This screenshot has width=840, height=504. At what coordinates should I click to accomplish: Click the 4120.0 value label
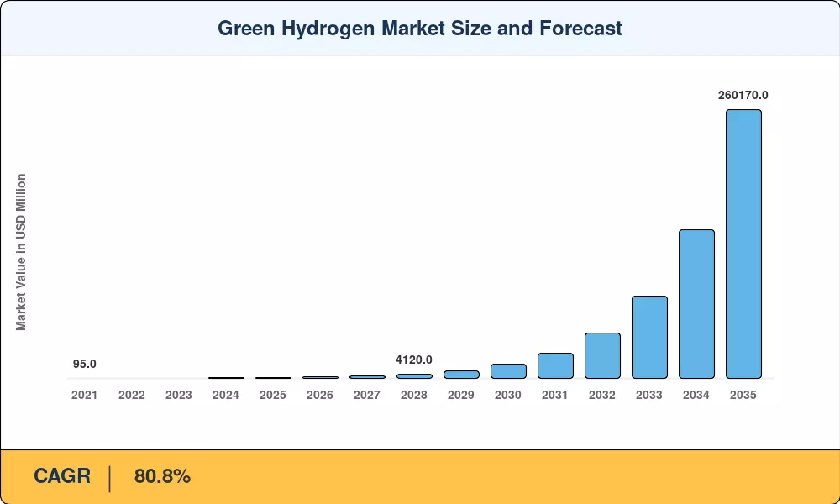tap(414, 360)
